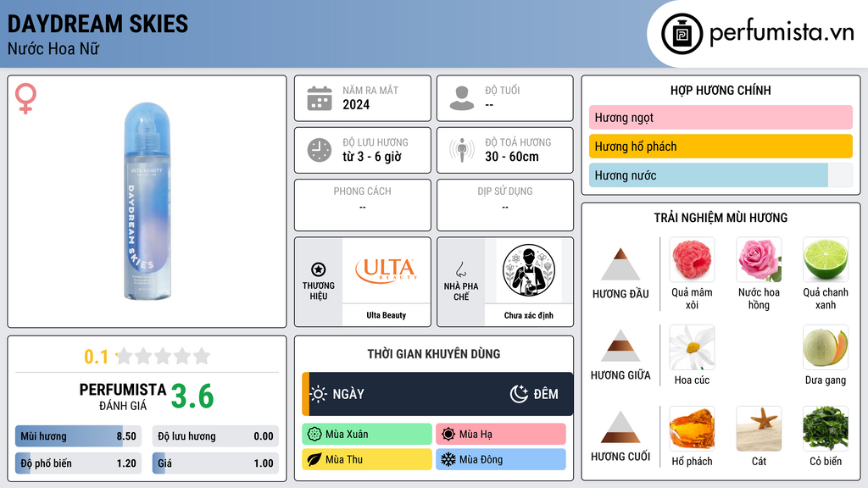
Task: Click the five-star user rating row
Action: click(x=163, y=356)
